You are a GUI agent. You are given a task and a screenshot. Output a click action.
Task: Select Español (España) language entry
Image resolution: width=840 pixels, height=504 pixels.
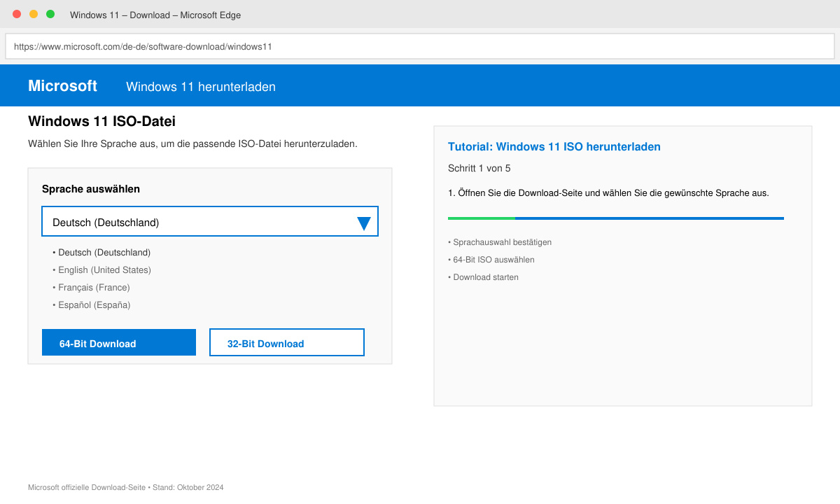(x=91, y=305)
